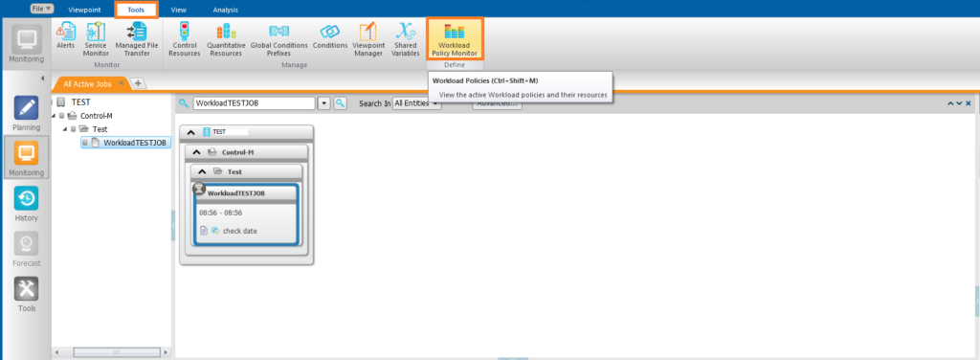Switch to the Analysis ribbon tab
The height and width of the screenshot is (360, 980).
point(225,10)
